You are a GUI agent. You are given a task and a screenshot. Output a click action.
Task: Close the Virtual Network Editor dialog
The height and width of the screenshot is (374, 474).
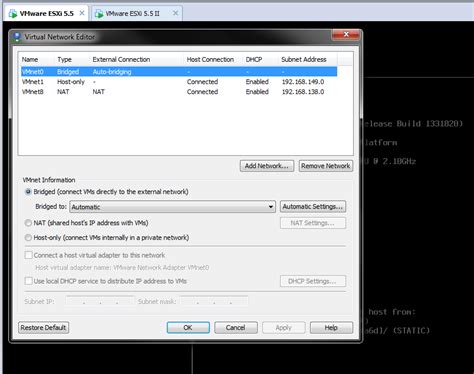[x=346, y=34]
